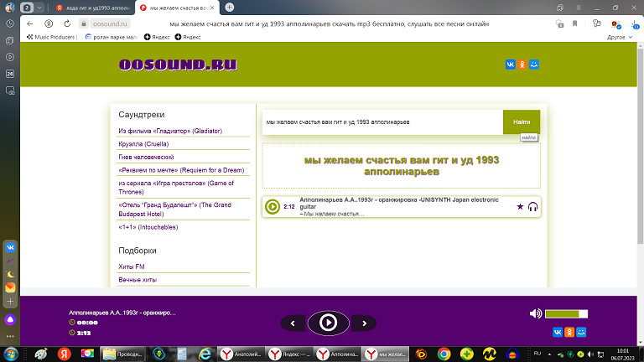The width and height of the screenshot is (644, 362).
Task: Open history clock icon in browser sidebar
Action: tap(10, 23)
